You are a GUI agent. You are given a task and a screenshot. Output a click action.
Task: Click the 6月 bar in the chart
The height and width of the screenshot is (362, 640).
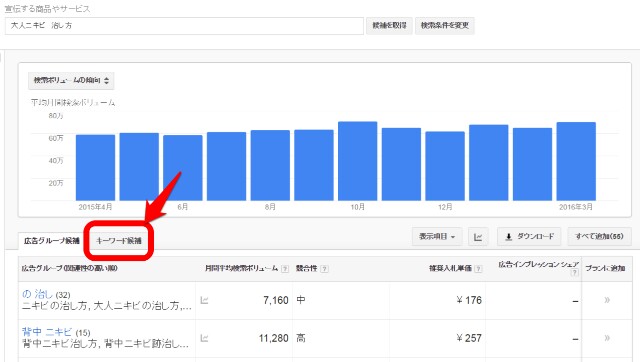[183, 168]
